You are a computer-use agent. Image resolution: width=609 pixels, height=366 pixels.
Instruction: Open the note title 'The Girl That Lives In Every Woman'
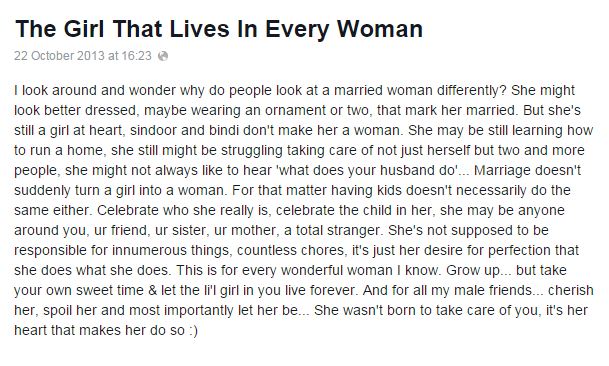(x=219, y=29)
